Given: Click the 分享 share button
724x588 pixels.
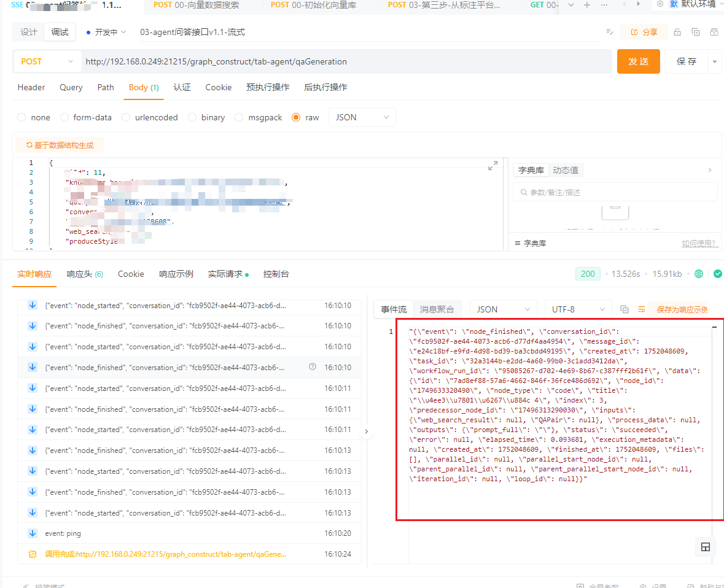Looking at the screenshot, I should (x=644, y=32).
